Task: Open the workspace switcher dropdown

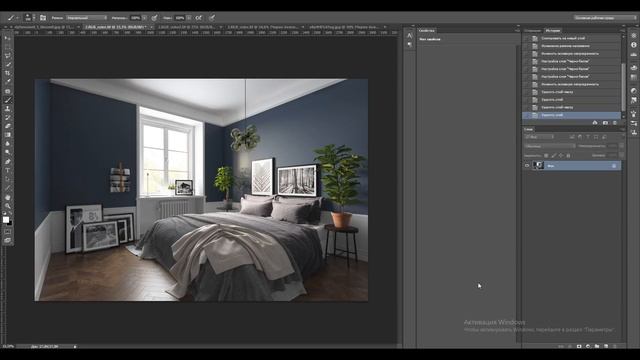Action: point(605,18)
